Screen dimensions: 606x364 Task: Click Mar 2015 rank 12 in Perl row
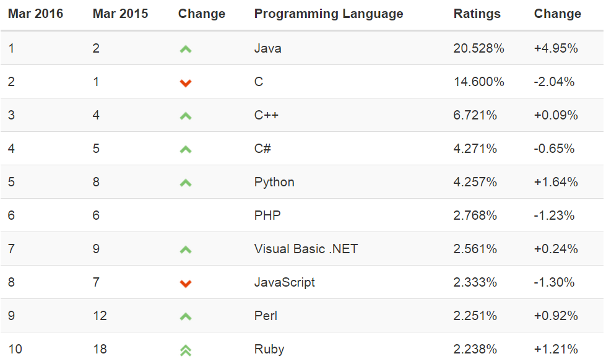pyautogui.click(x=100, y=316)
